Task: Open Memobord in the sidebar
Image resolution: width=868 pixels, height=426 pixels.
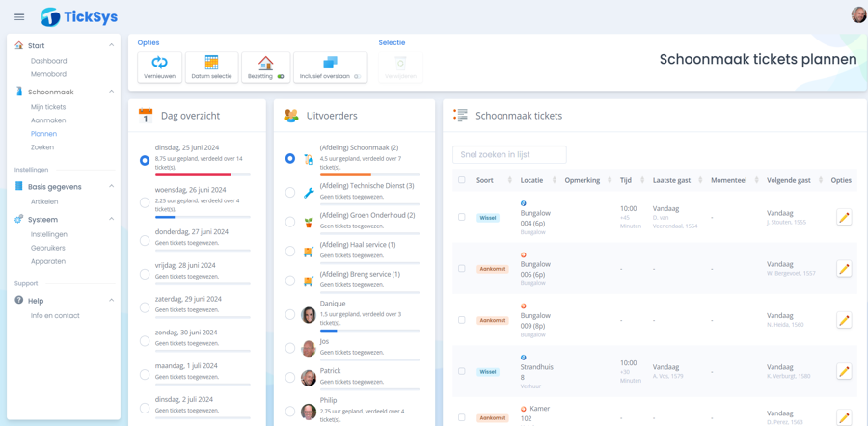Action: (49, 74)
